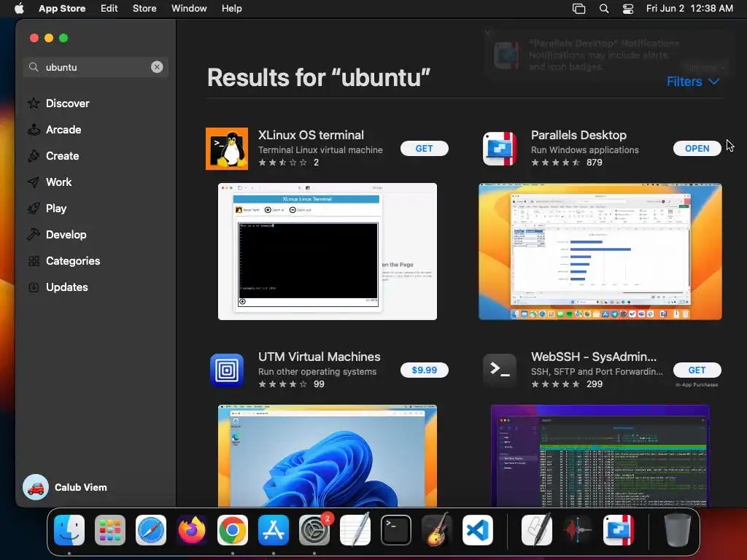Get the WebSSH SysAdmin app
Viewport: 747px width, 560px height.
click(697, 370)
